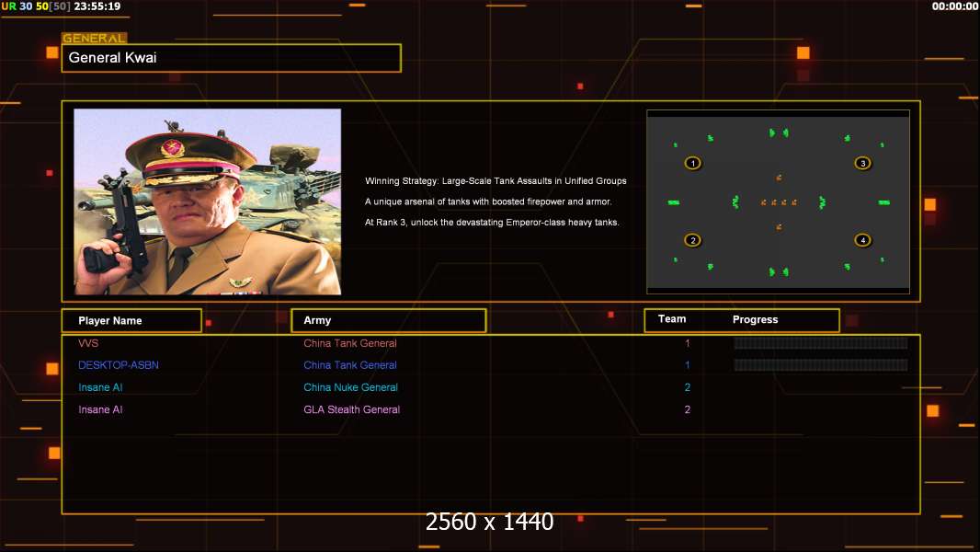Click the Progress column header label
This screenshot has width=980, height=552.
tap(755, 319)
